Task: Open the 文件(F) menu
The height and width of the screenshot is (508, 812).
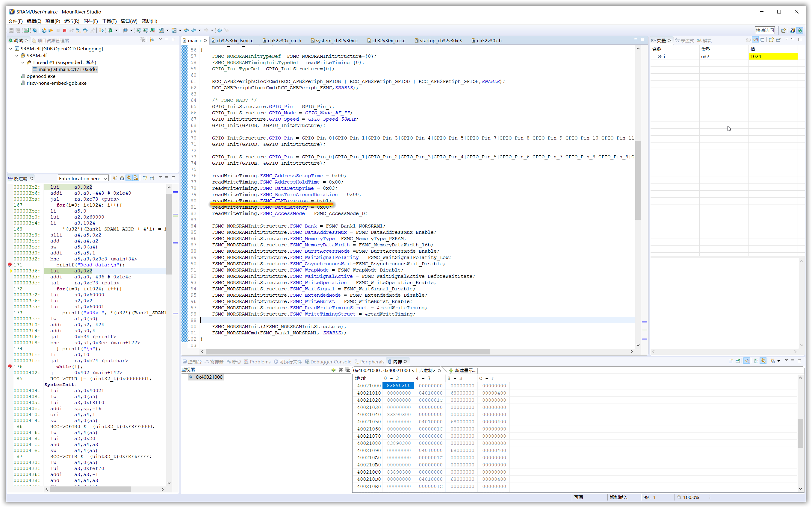Action: [x=16, y=21]
